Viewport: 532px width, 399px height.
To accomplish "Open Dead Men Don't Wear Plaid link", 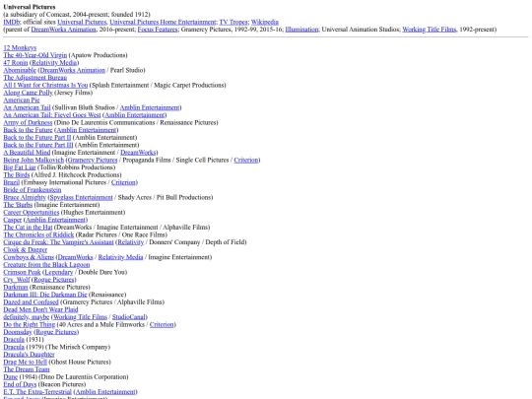I will tap(40, 309).
